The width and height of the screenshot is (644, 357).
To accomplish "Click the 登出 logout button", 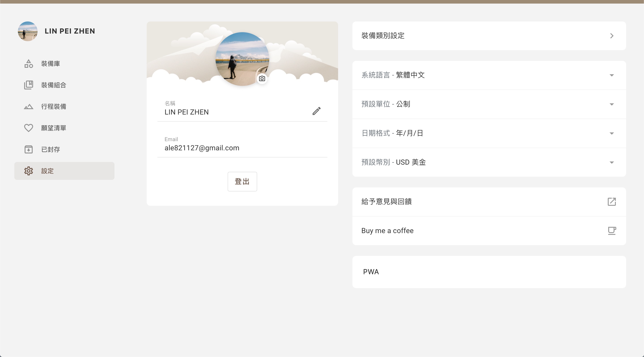I will tap(242, 181).
